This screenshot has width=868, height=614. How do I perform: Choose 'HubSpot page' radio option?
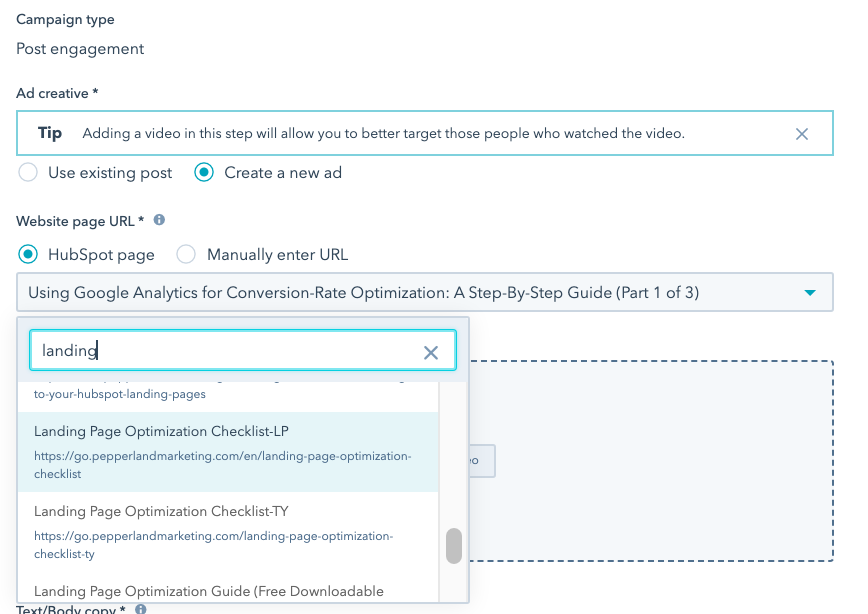(28, 255)
